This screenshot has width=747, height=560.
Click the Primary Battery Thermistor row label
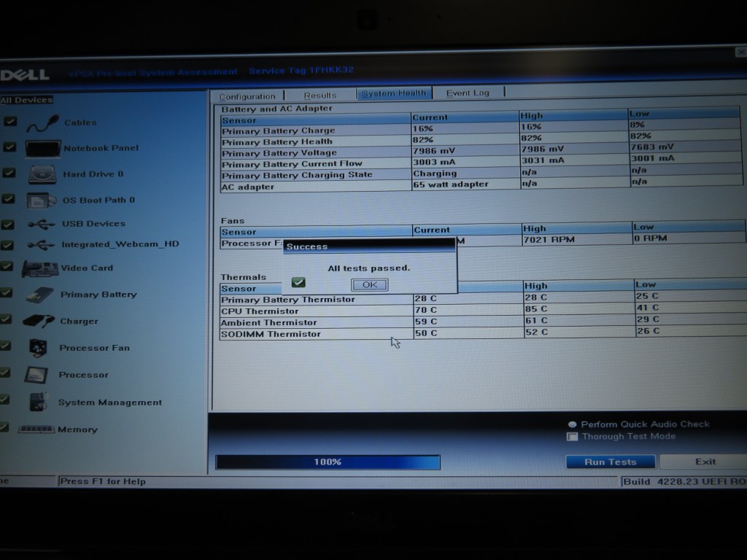(287, 300)
